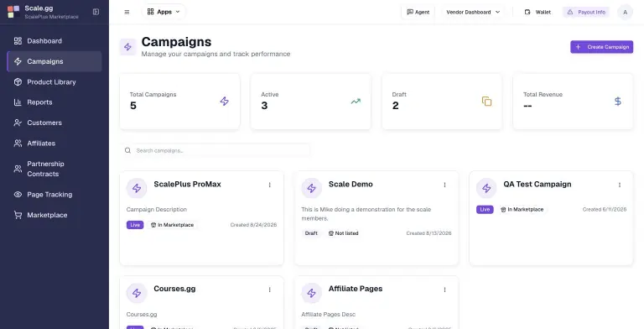Open Reports in the sidebar
The width and height of the screenshot is (644, 329).
pos(55,102)
